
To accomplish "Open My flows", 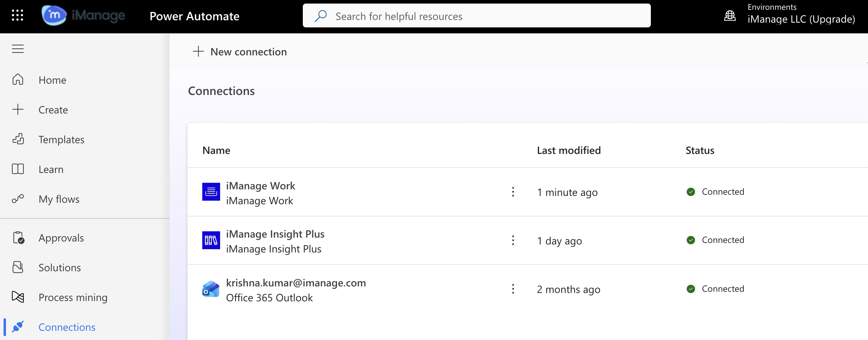I will [x=59, y=199].
